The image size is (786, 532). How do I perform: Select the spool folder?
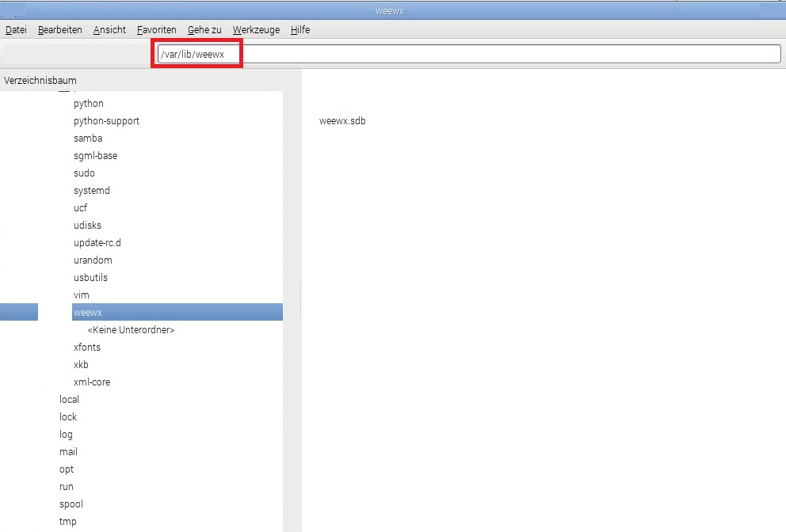[x=71, y=504]
